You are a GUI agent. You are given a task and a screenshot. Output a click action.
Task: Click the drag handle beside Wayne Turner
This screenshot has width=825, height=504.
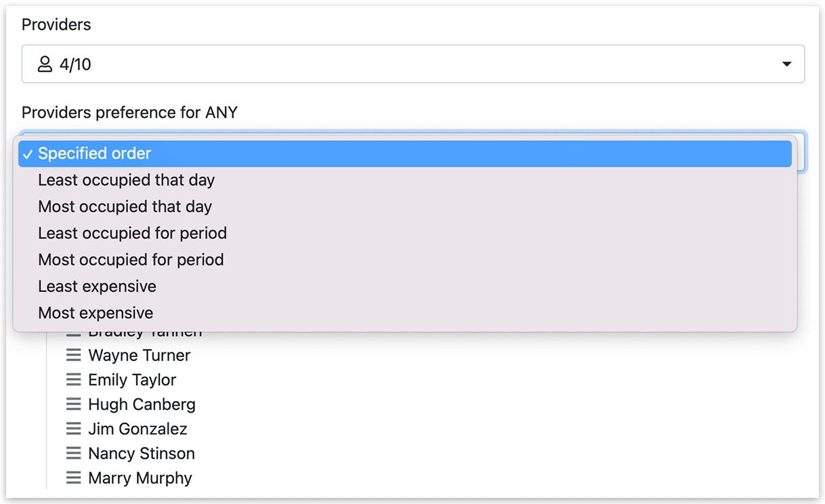pyautogui.click(x=73, y=355)
